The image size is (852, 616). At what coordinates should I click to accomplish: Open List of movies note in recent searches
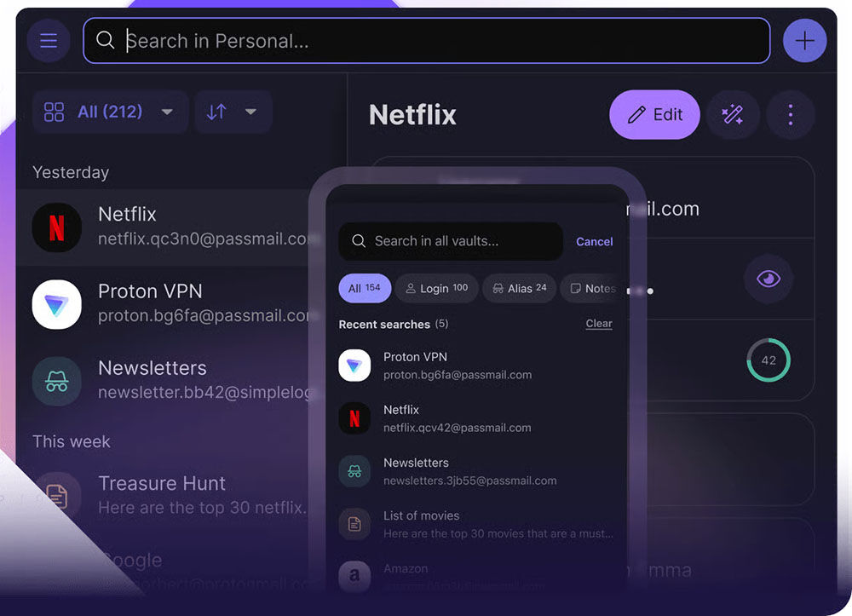(x=476, y=524)
